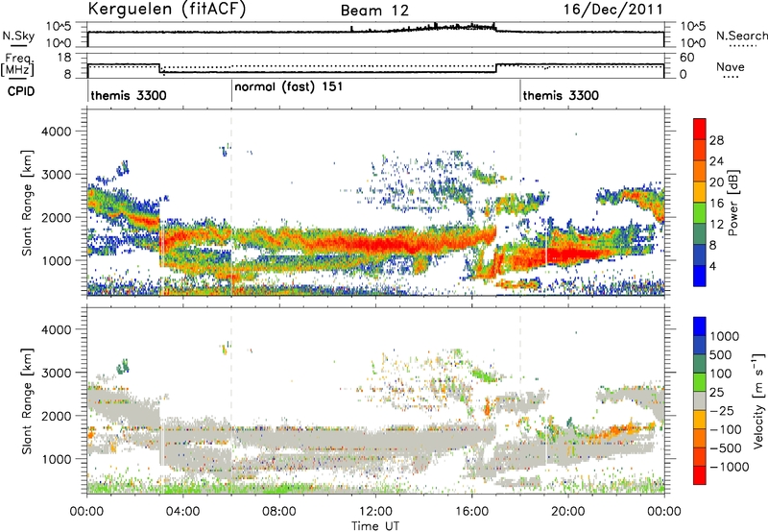Click the '04:00' time tick label
The width and height of the screenshot is (768, 532).
click(182, 512)
